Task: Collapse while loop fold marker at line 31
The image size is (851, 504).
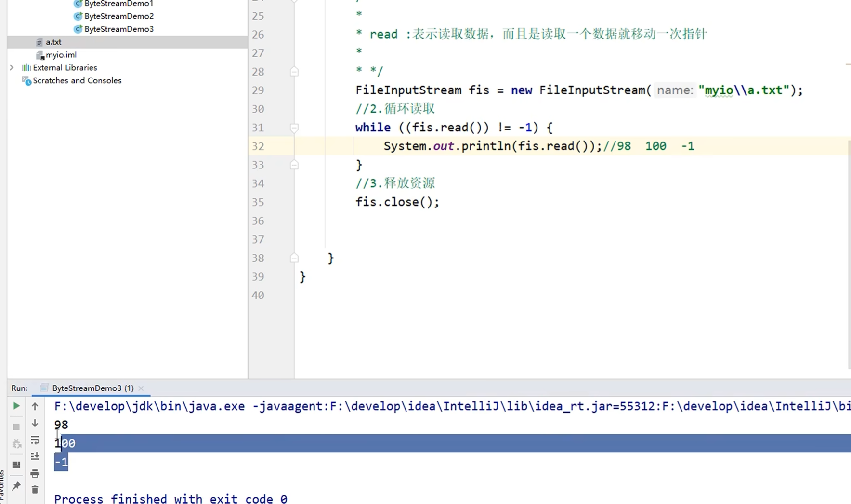Action: (x=294, y=128)
